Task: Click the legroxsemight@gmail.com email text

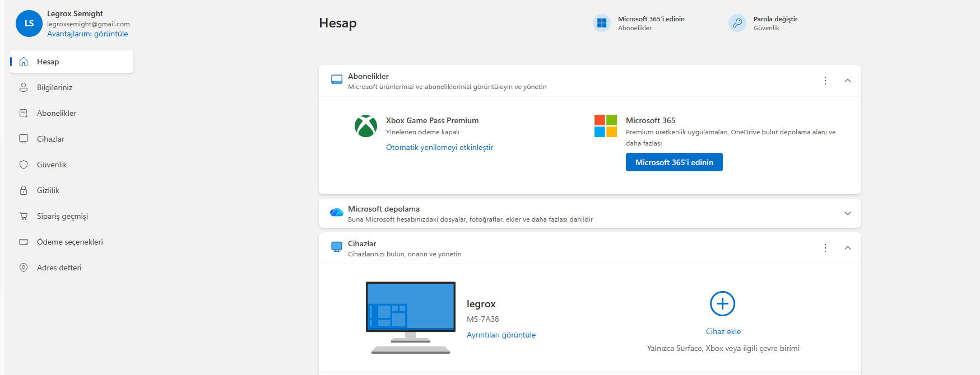Action: pyautogui.click(x=89, y=24)
